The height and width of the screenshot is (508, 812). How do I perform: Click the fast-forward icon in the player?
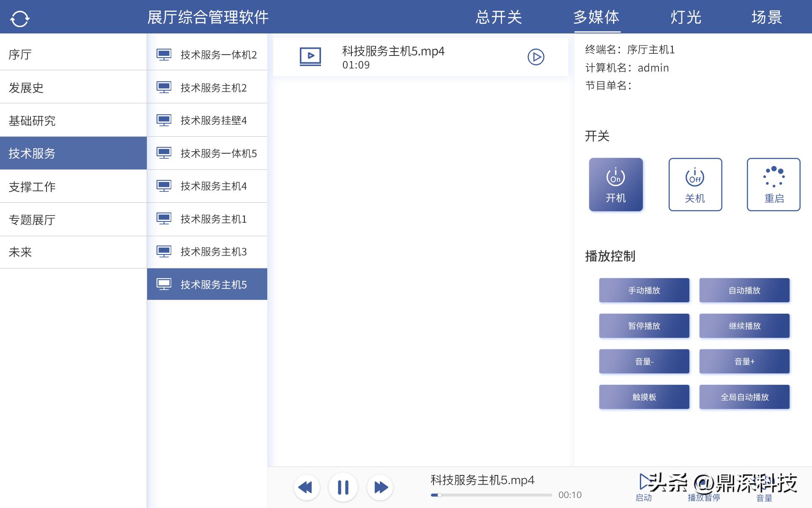tap(380, 487)
